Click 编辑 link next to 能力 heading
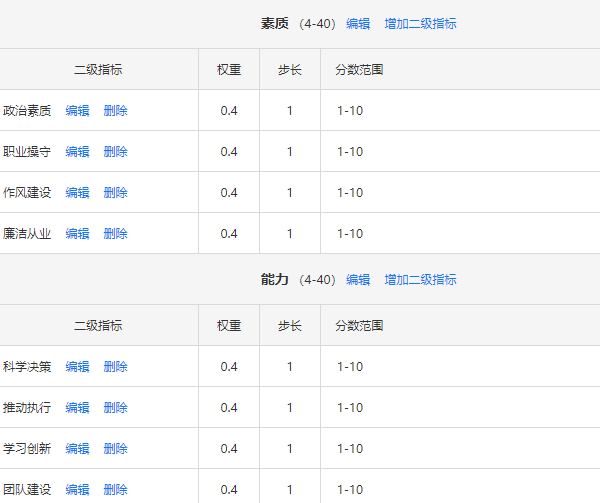This screenshot has height=503, width=600. 358,280
